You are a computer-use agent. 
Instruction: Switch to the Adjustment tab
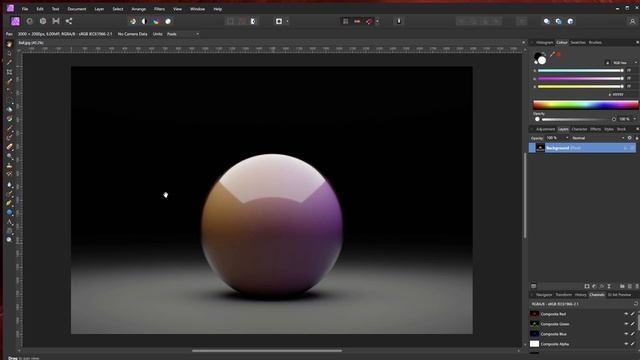pyautogui.click(x=545, y=129)
